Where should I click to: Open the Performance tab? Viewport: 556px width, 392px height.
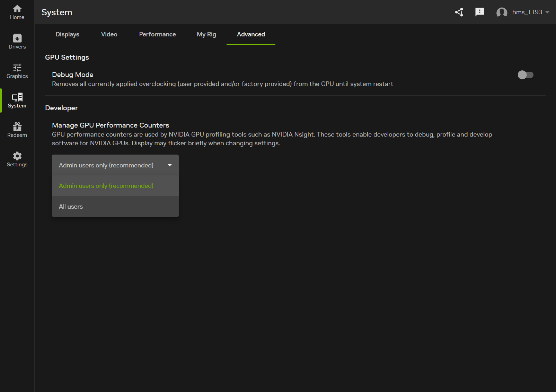pyautogui.click(x=157, y=34)
